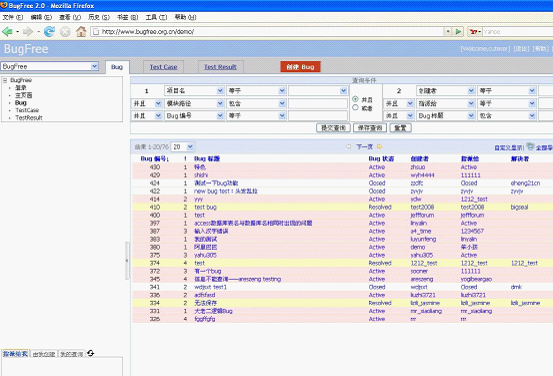Open the 编辑 menu
This screenshot has width=553, height=376.
[x=41, y=17]
